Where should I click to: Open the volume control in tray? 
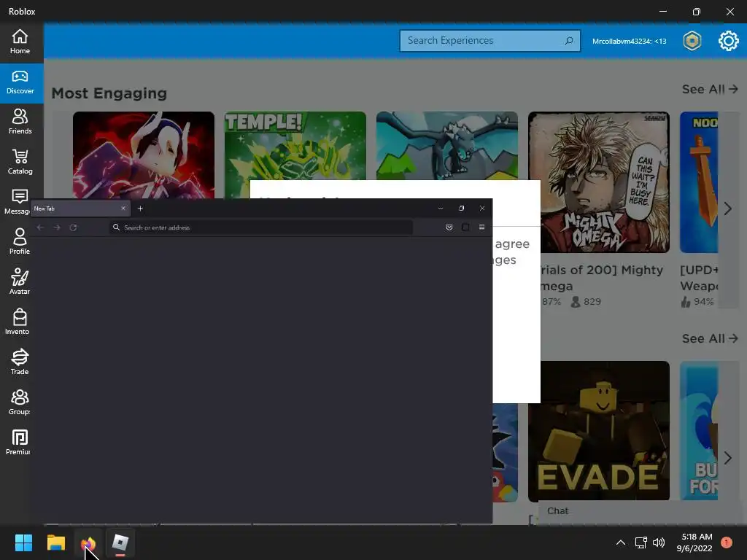(x=659, y=542)
